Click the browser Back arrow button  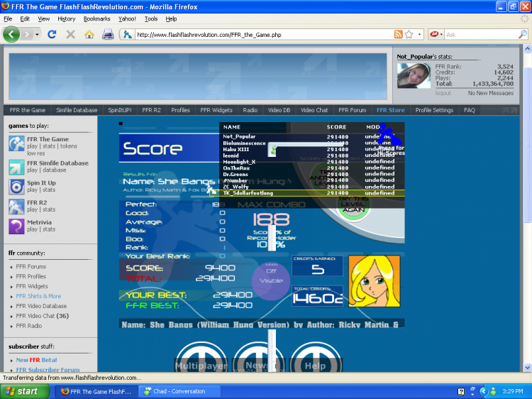pos(12,34)
